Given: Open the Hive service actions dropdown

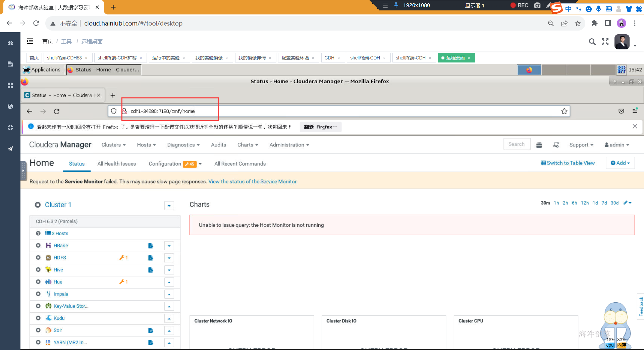Looking at the screenshot, I should pyautogui.click(x=169, y=270).
